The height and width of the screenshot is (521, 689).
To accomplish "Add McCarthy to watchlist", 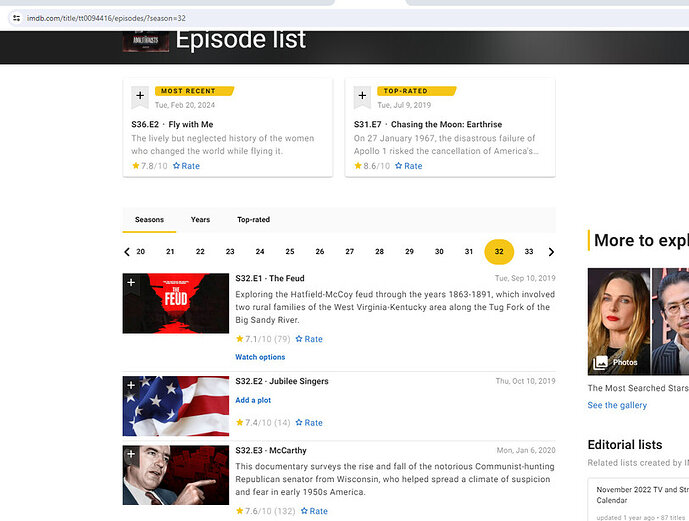I will pos(131,456).
